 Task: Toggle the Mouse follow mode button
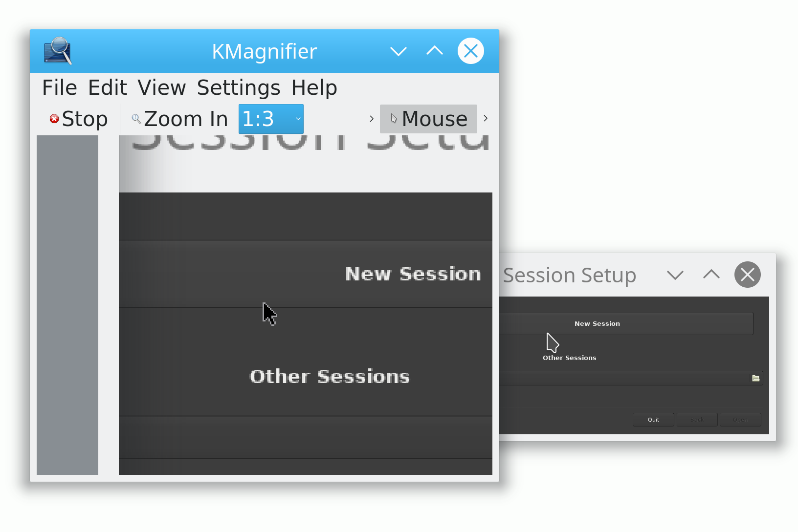428,119
